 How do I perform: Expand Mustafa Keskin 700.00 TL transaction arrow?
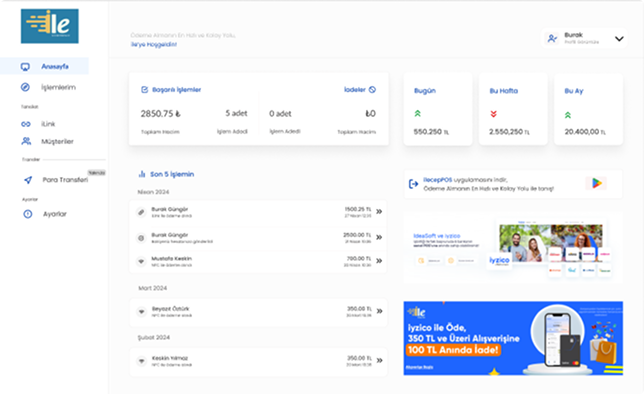[379, 261]
